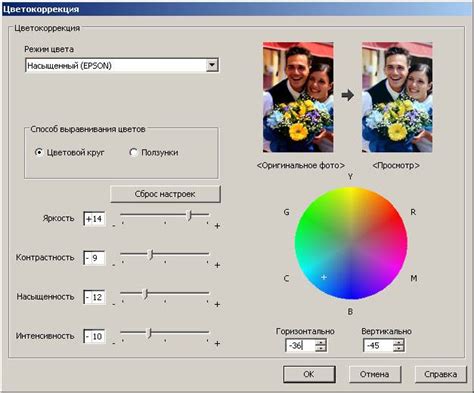Click the OK button
The image size is (474, 393).
click(309, 374)
